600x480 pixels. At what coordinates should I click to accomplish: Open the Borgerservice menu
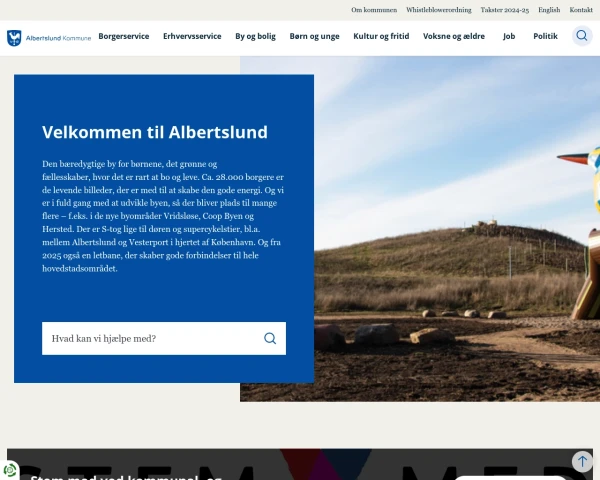click(124, 36)
